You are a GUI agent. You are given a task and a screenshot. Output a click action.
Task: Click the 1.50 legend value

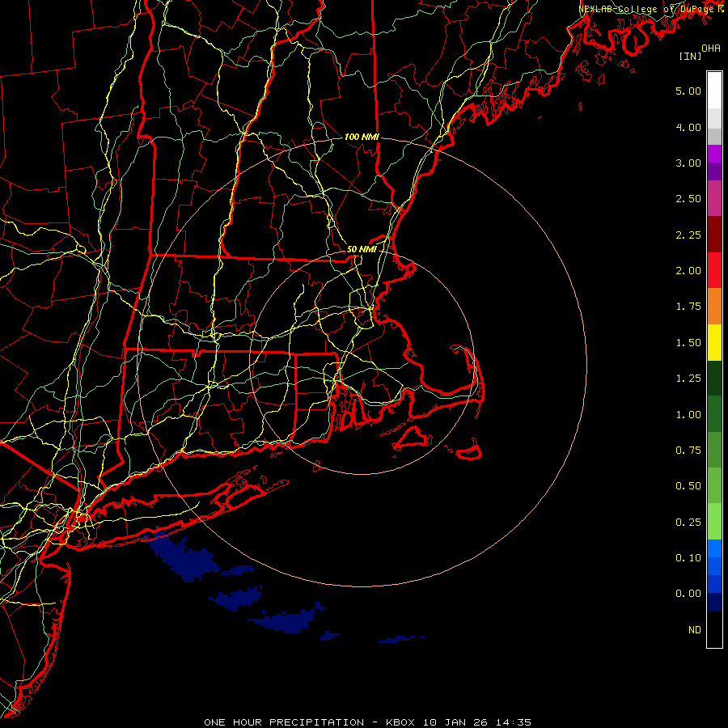coord(688,343)
